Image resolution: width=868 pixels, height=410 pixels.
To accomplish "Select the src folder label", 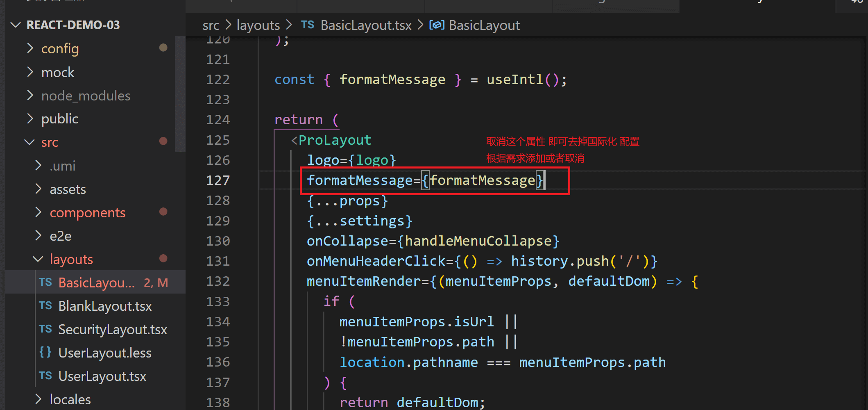I will coord(50,143).
